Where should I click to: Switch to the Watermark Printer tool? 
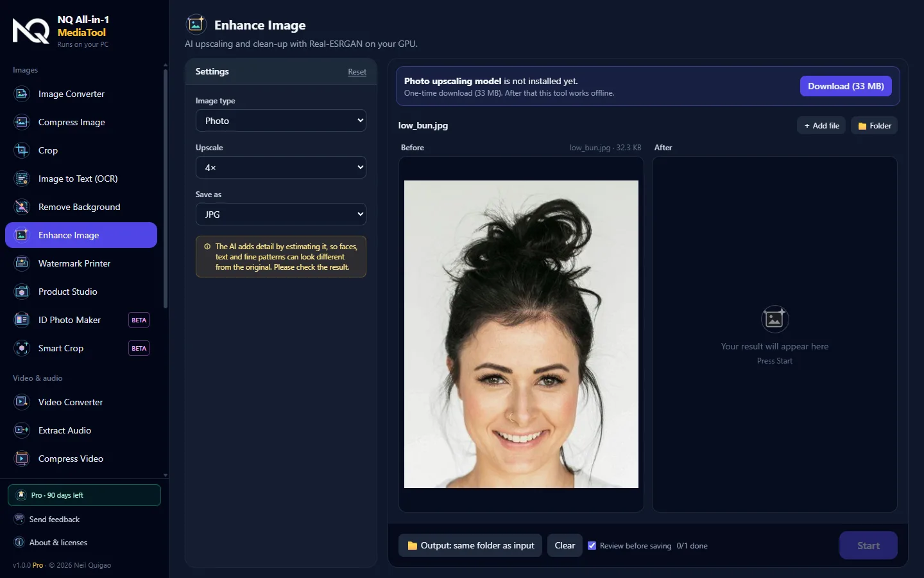[81, 263]
